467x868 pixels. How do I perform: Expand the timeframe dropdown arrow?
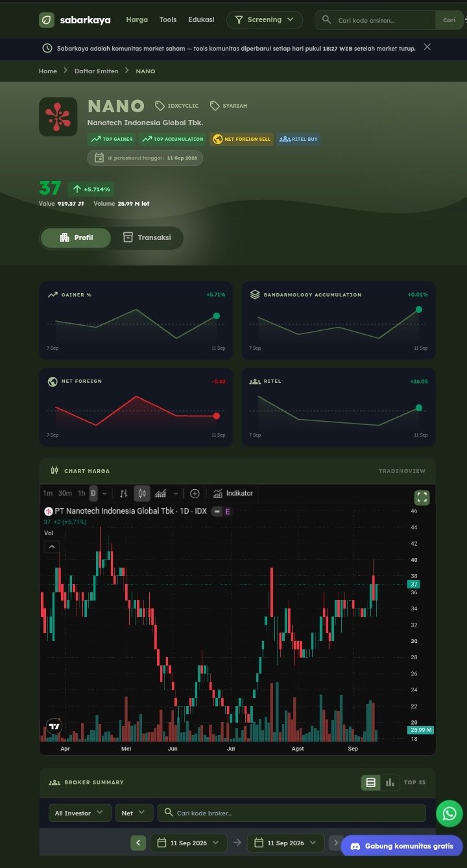point(105,494)
